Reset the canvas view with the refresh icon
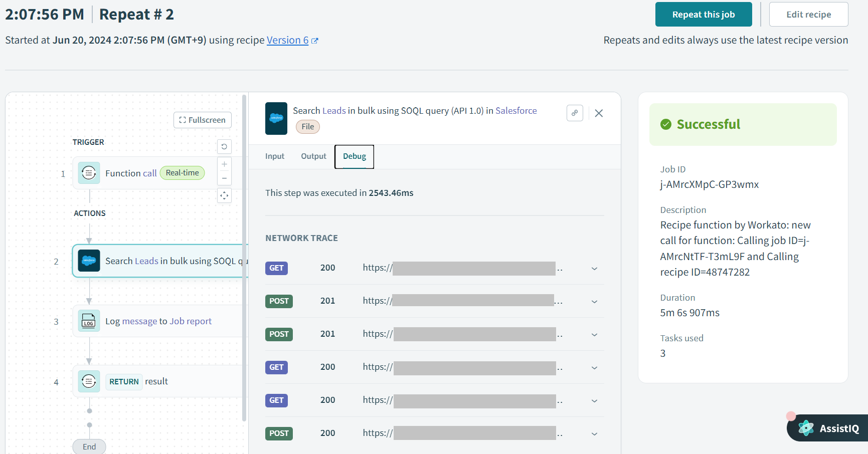Image resolution: width=868 pixels, height=454 pixels. click(x=224, y=146)
